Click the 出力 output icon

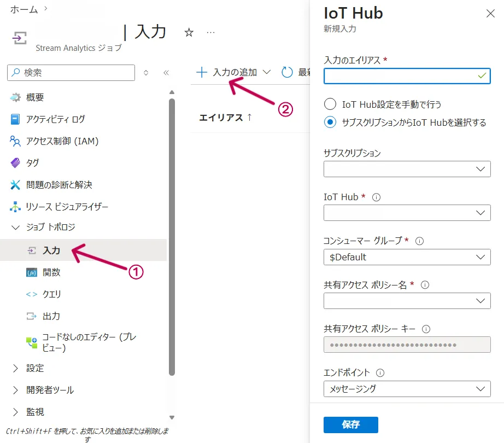(x=32, y=316)
